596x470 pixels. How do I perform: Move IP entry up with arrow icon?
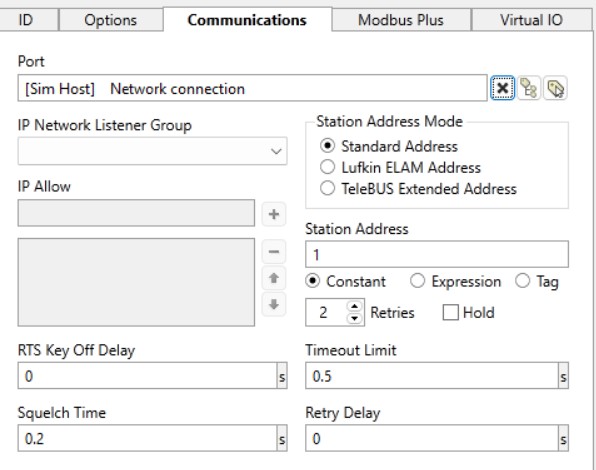[x=274, y=278]
